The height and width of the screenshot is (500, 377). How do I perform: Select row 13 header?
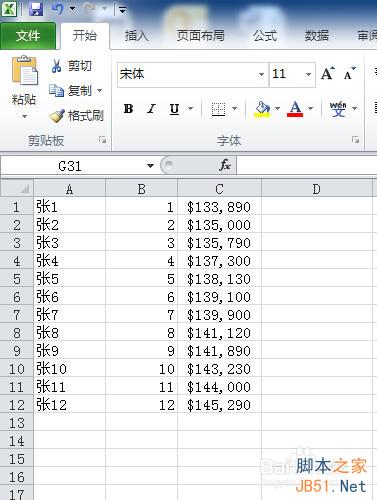pyautogui.click(x=17, y=423)
